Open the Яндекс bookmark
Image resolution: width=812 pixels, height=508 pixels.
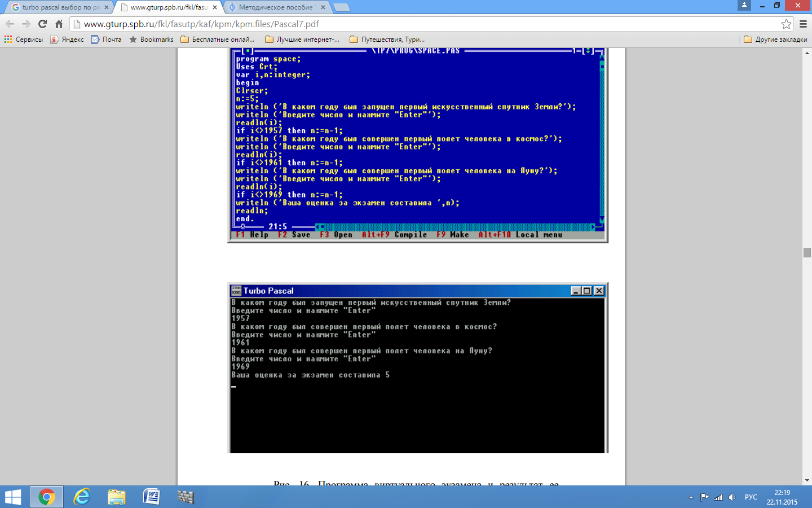pyautogui.click(x=67, y=40)
